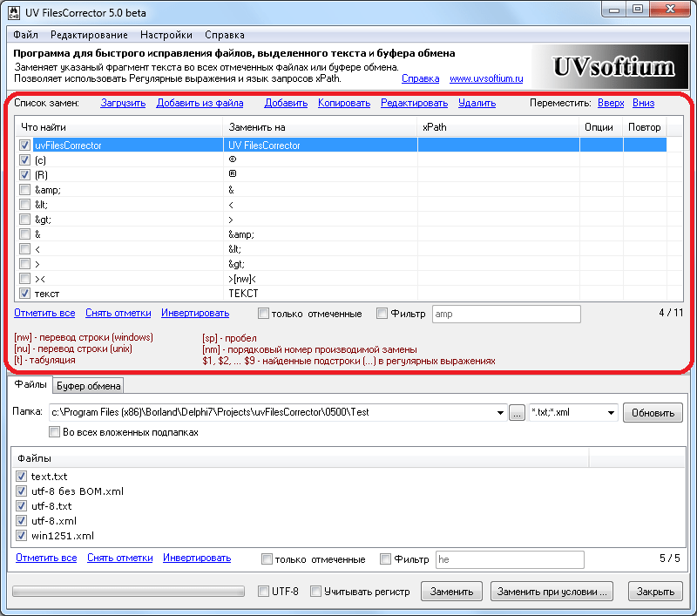Check Во всех вложенных подпапках
Screen dimensions: 697x616
tap(54, 432)
